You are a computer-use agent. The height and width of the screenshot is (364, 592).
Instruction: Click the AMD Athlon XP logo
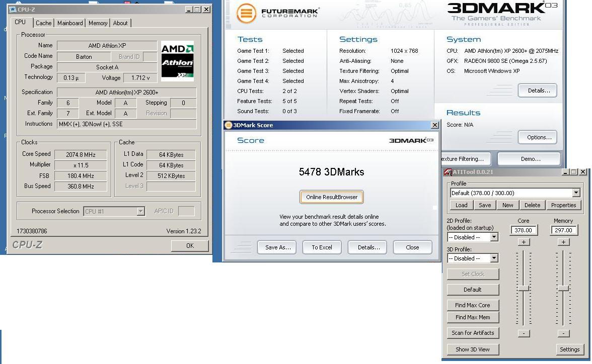click(177, 61)
